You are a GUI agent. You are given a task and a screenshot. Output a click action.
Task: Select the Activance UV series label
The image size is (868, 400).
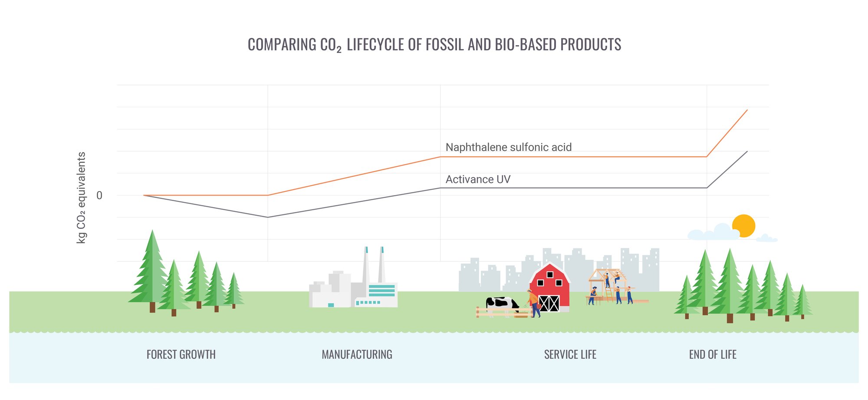[478, 179]
